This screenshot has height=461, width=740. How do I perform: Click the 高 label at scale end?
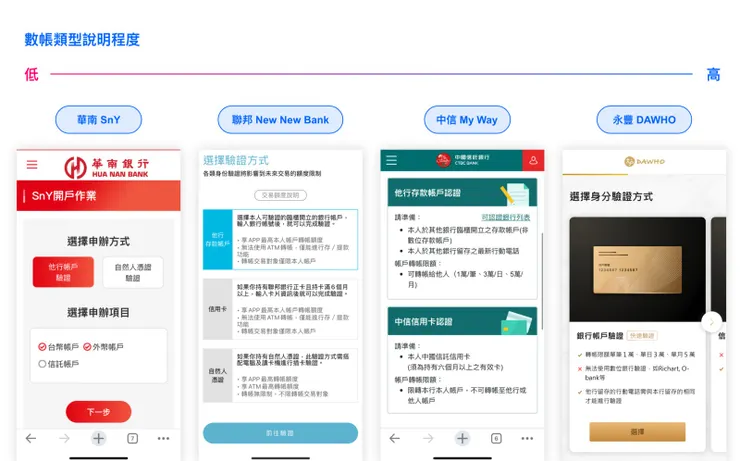[x=713, y=75]
